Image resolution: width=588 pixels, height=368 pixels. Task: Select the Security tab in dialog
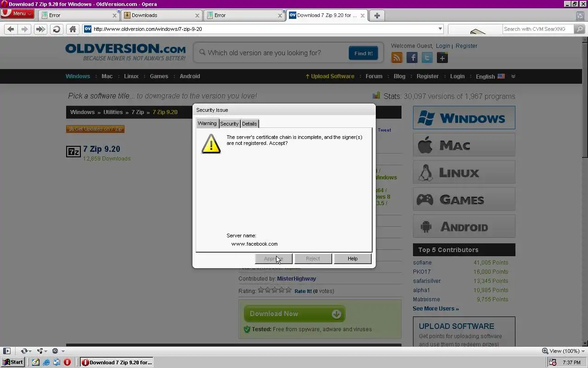click(x=229, y=124)
